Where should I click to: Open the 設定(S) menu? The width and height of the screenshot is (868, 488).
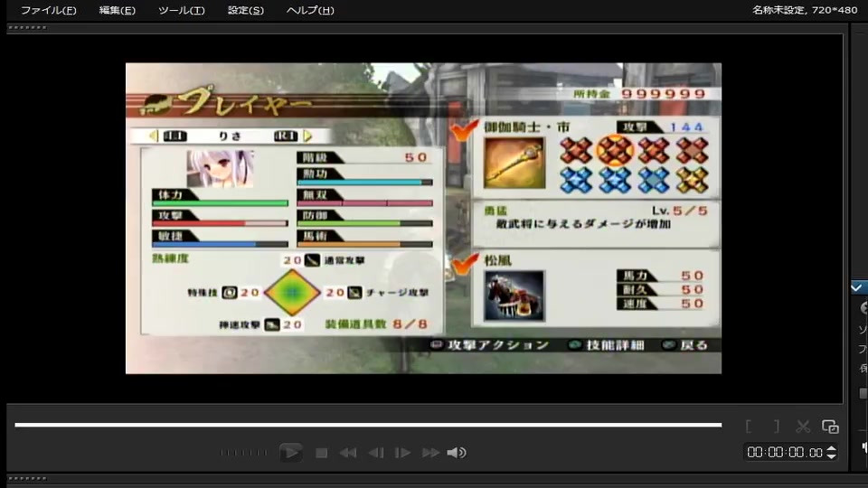[245, 11]
